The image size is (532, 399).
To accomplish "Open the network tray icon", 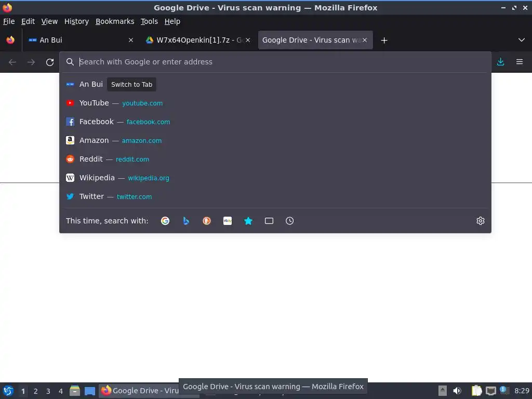I will click(490, 391).
